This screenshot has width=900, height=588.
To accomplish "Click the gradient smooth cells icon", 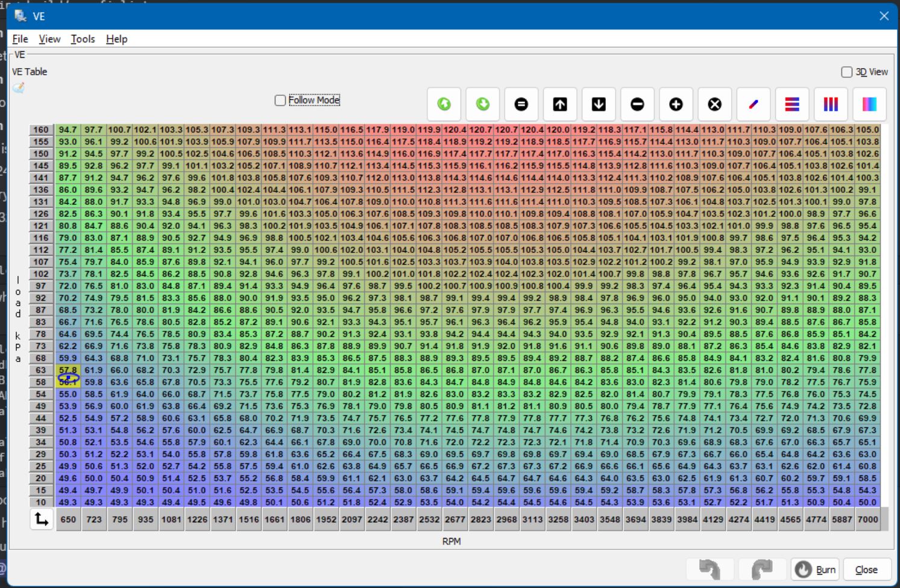I will [869, 104].
